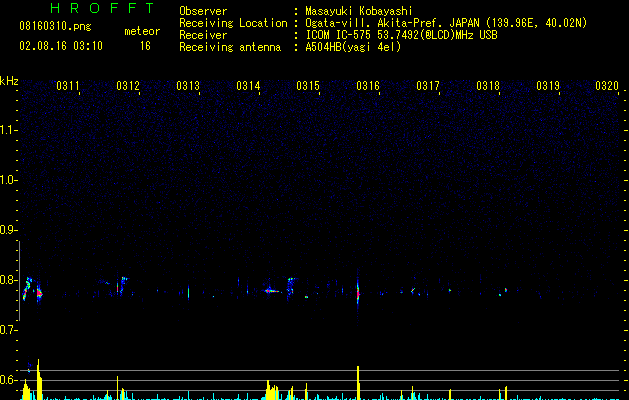The width and height of the screenshot is (629, 400).
Task: Click the tallest yellow bar near 0316
Action: [x=358, y=383]
